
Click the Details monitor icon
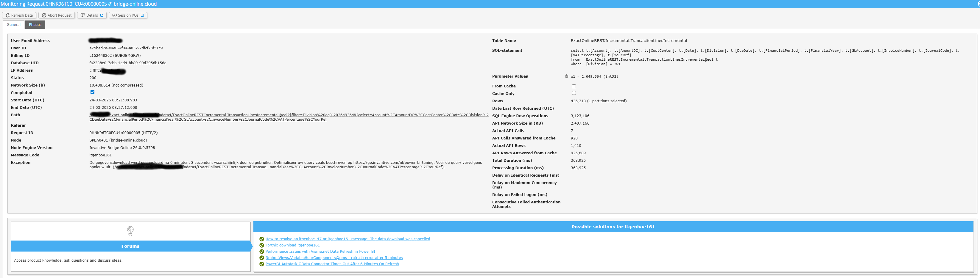(x=82, y=15)
